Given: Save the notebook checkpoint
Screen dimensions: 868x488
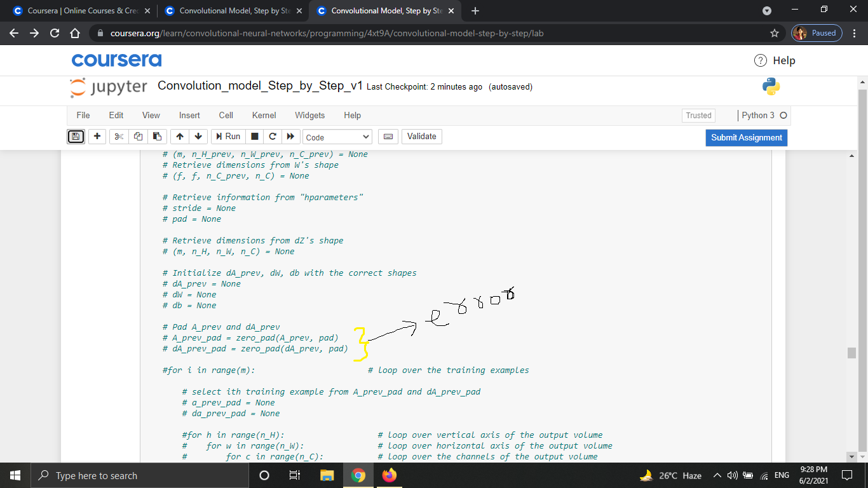Looking at the screenshot, I should tap(76, 136).
